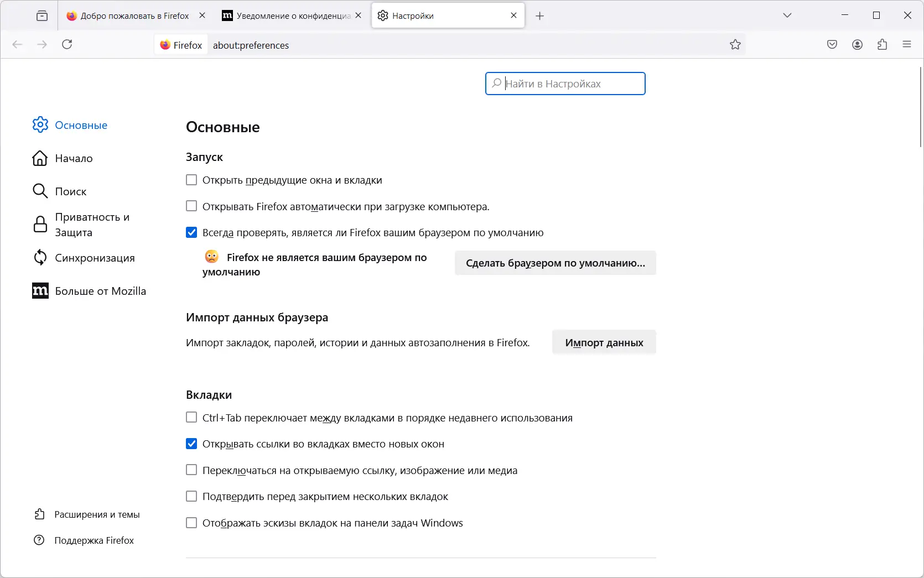Close the Настройки tab
This screenshot has height=578, width=924.
514,15
